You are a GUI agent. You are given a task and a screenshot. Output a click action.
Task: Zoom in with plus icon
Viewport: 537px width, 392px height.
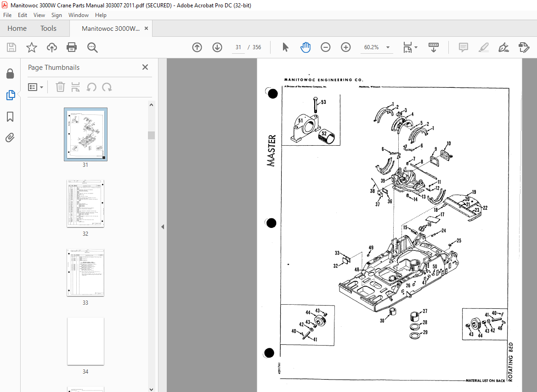pyautogui.click(x=346, y=47)
